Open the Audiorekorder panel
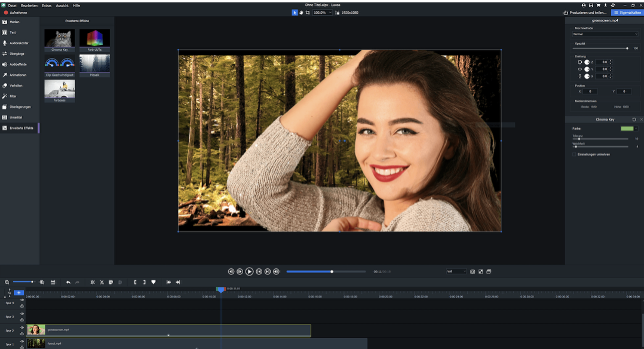The image size is (644, 349). (x=19, y=43)
